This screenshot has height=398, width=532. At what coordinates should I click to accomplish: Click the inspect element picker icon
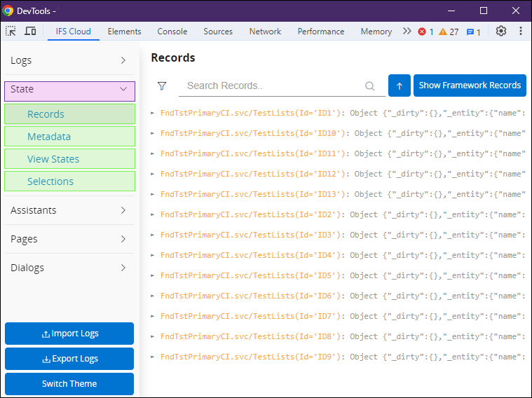pos(11,32)
